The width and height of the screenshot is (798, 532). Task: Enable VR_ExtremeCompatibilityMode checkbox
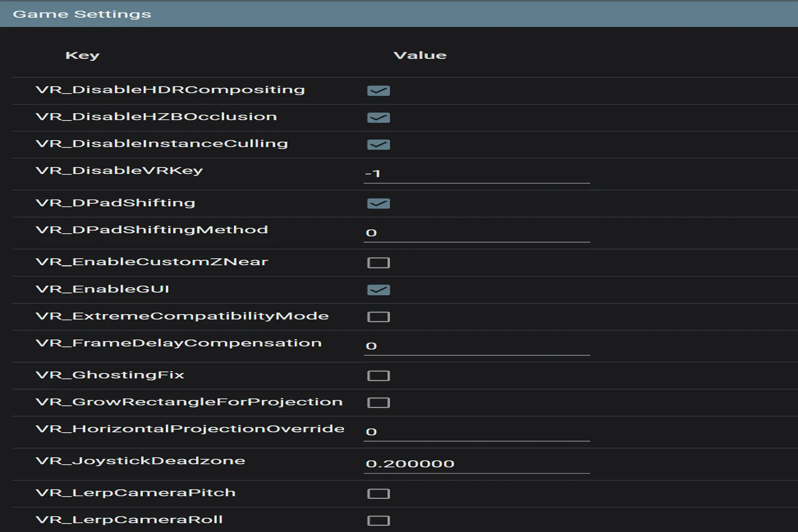(378, 317)
